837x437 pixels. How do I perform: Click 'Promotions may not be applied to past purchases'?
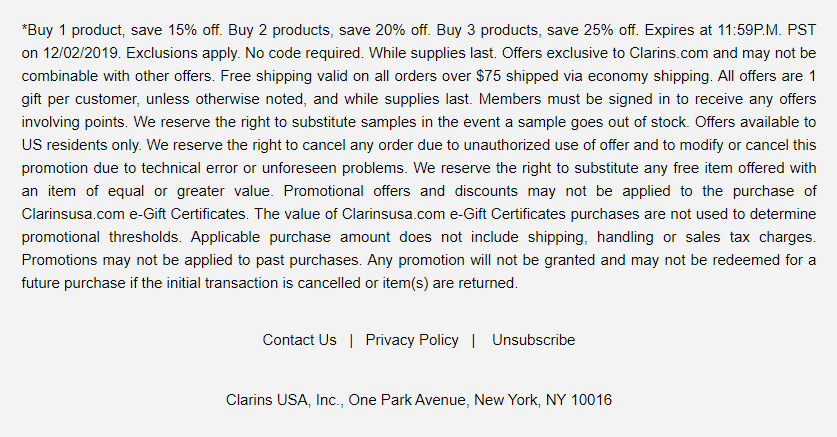(x=192, y=260)
